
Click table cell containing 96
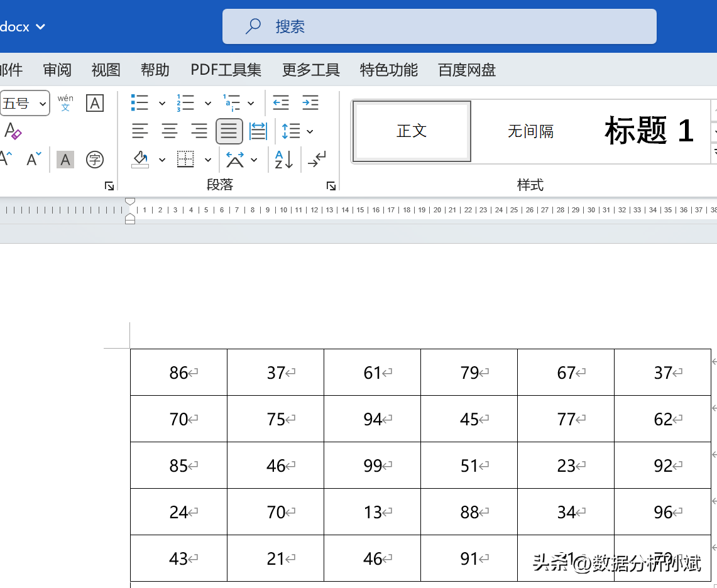663,512
